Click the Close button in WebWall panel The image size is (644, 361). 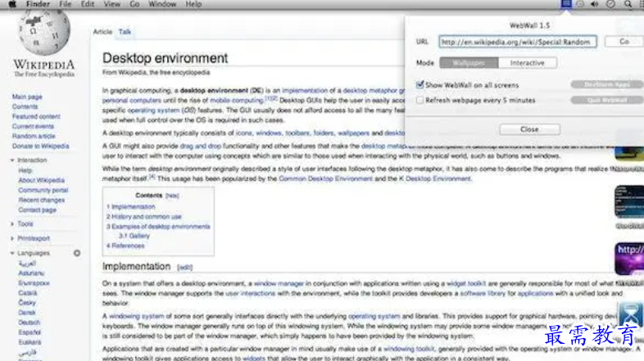529,129
